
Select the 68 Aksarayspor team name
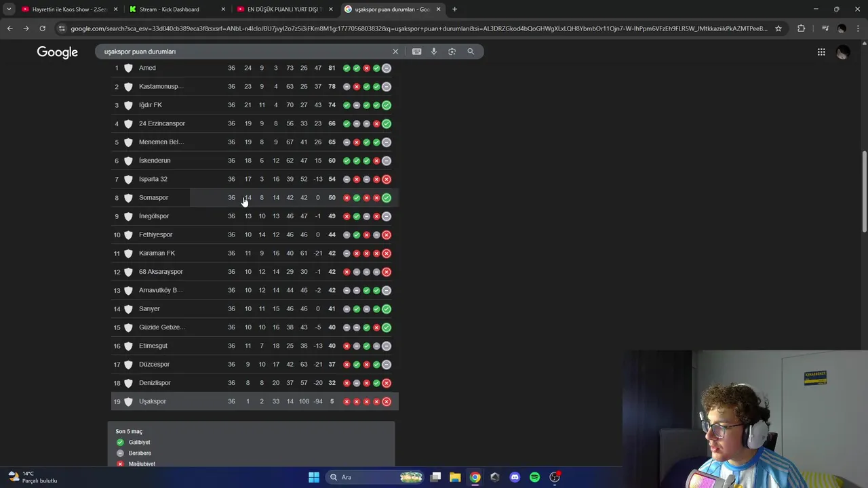pos(161,272)
